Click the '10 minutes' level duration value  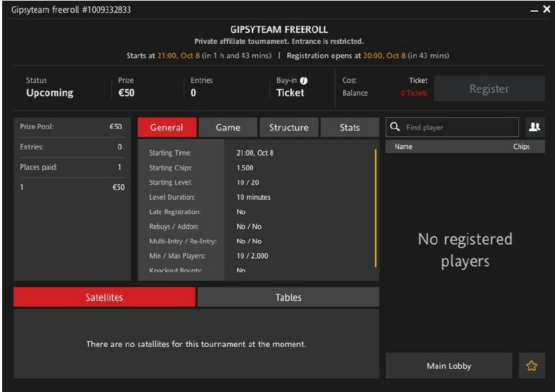[253, 197]
